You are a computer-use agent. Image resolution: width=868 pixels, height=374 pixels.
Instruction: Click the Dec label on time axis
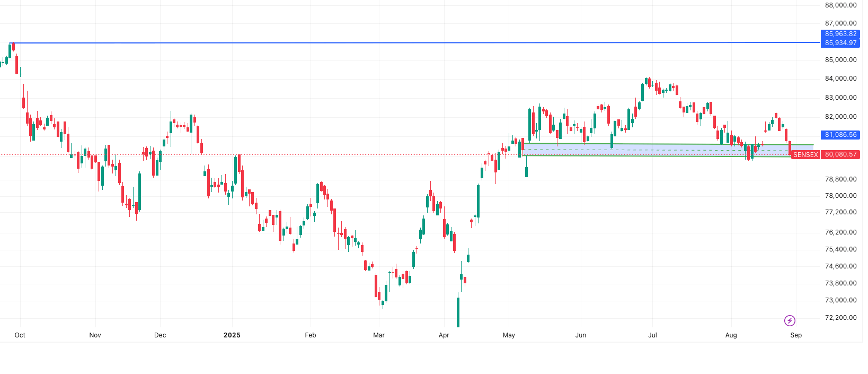pyautogui.click(x=160, y=335)
